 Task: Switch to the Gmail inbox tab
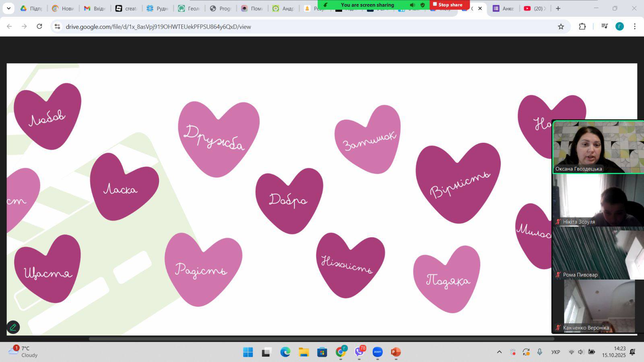pos(94,8)
